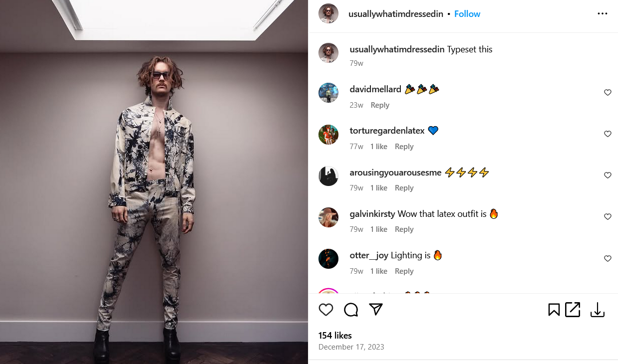Share post via paper plane icon
Screen dimensions: 618x364
(x=376, y=310)
